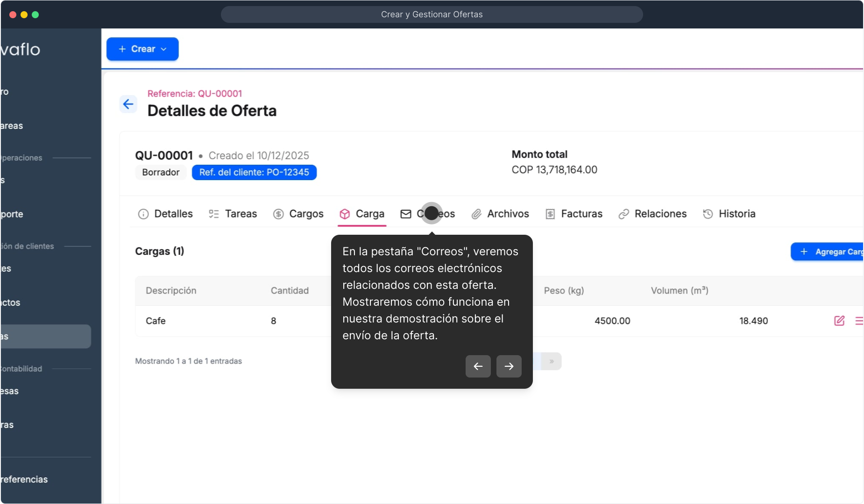Click the Borrador status badge
Screen dimensions: 864x504
click(161, 172)
